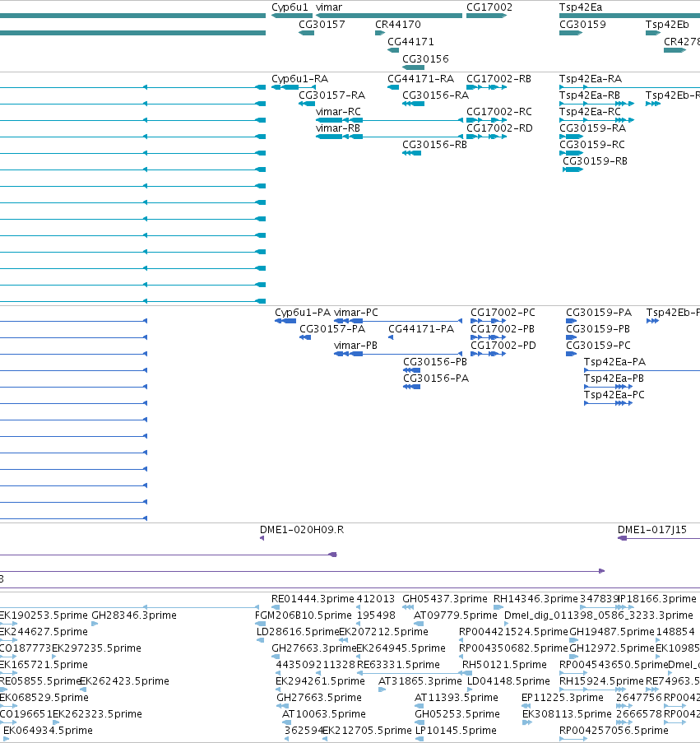Open the Tsp42Ea-PC protein label
The width and height of the screenshot is (700, 743).
614,395
